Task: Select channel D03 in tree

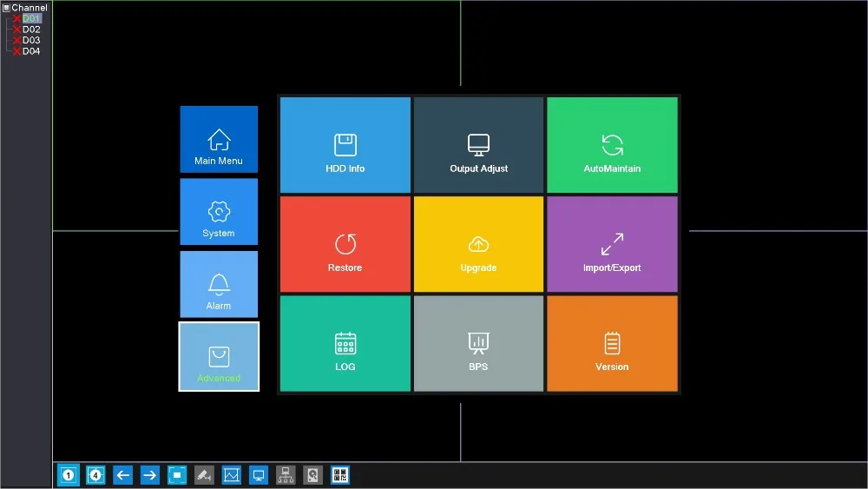Action: pos(31,40)
